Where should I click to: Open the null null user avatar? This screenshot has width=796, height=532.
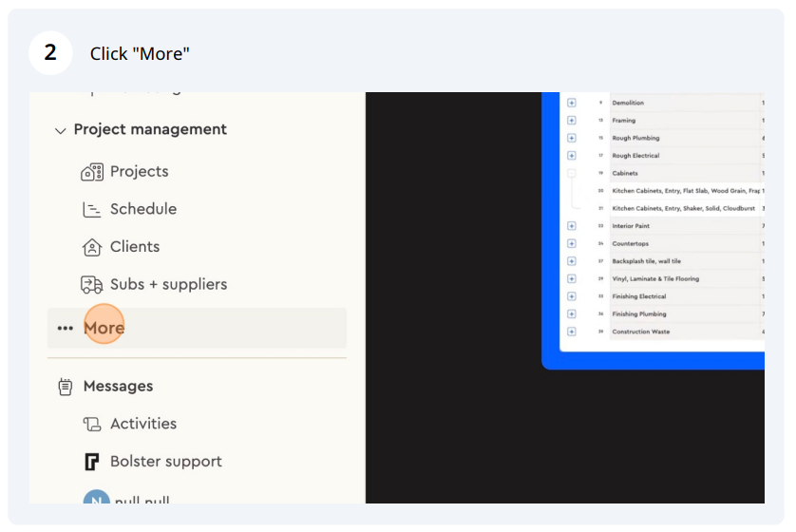(97, 498)
